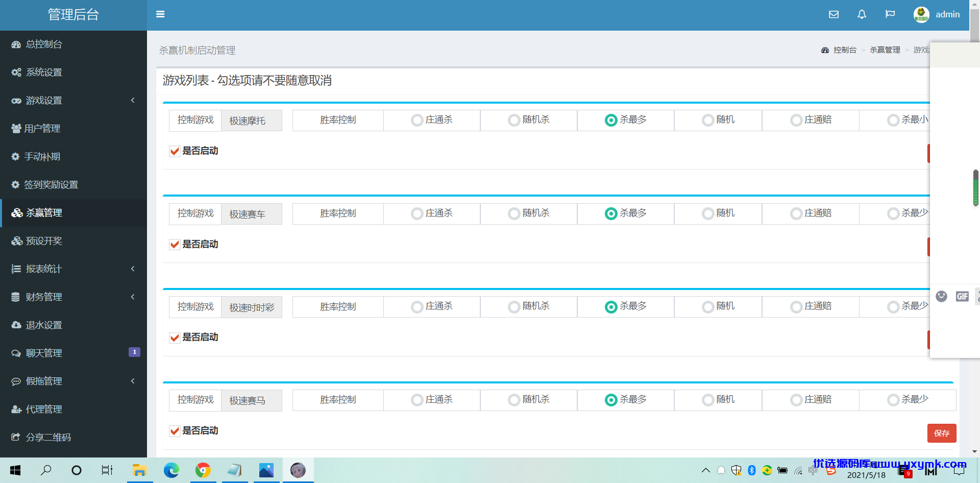Viewport: 980px width, 483px height.
Task: Click the 签到奖励设置 gear icon
Action: 15,185
